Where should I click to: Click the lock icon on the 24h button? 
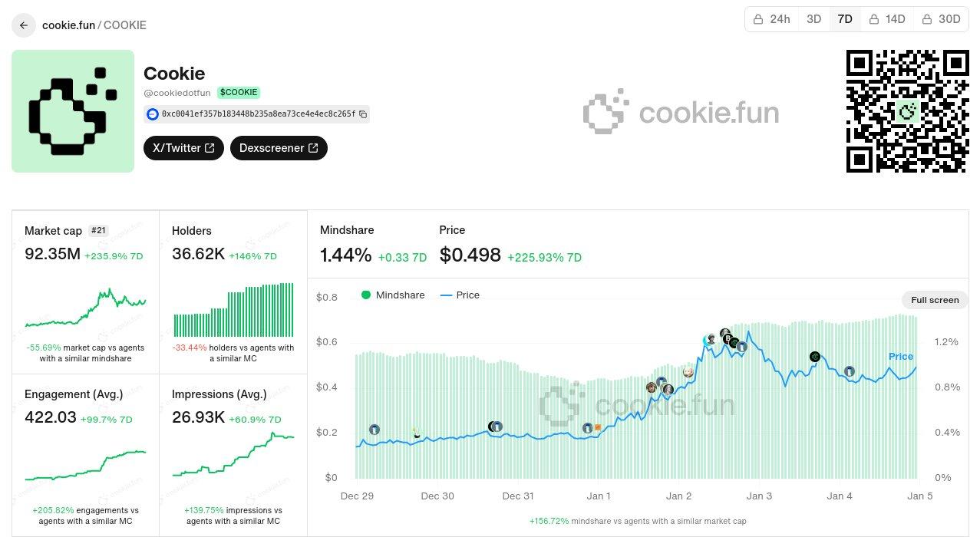point(759,18)
